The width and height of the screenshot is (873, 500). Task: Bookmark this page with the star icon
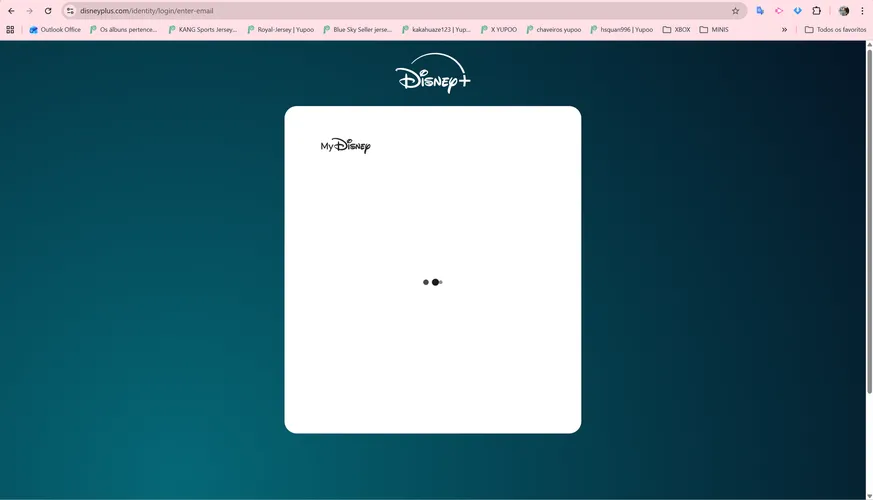coord(735,11)
